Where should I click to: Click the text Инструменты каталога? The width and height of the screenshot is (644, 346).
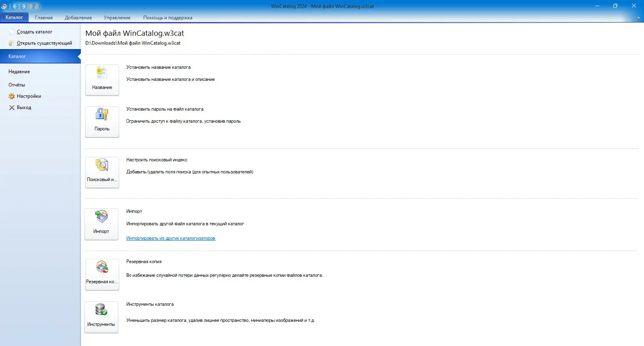pos(150,304)
